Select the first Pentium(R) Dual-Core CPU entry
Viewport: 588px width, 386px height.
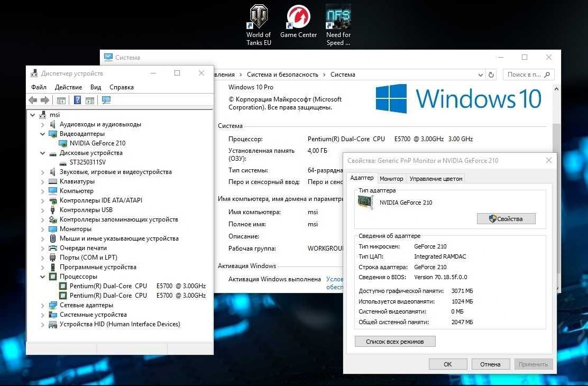point(137,286)
